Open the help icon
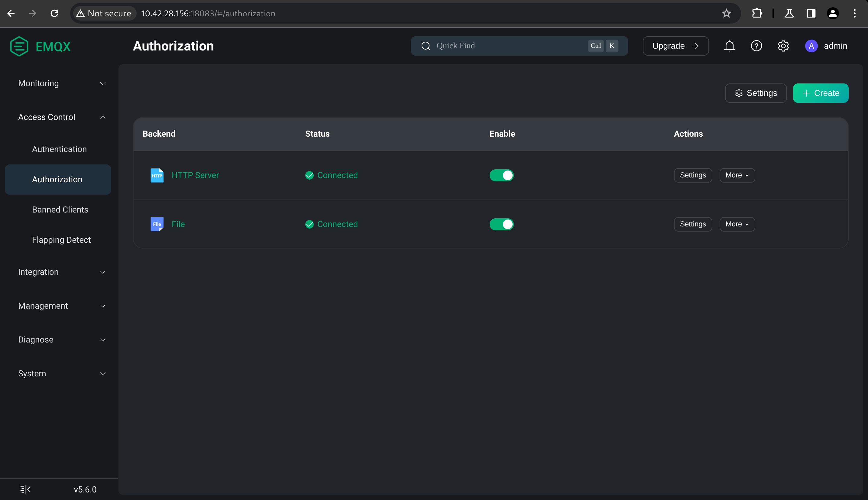 [756, 46]
